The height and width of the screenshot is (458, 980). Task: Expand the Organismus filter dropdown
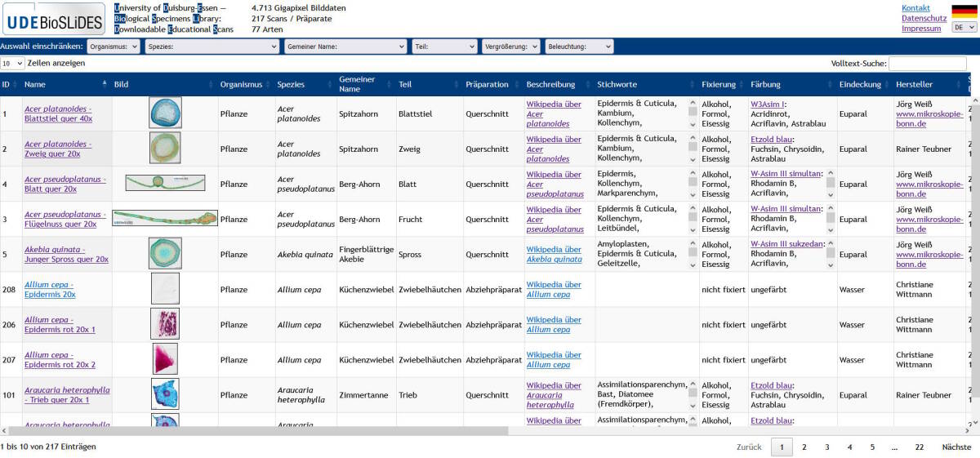[x=114, y=47]
